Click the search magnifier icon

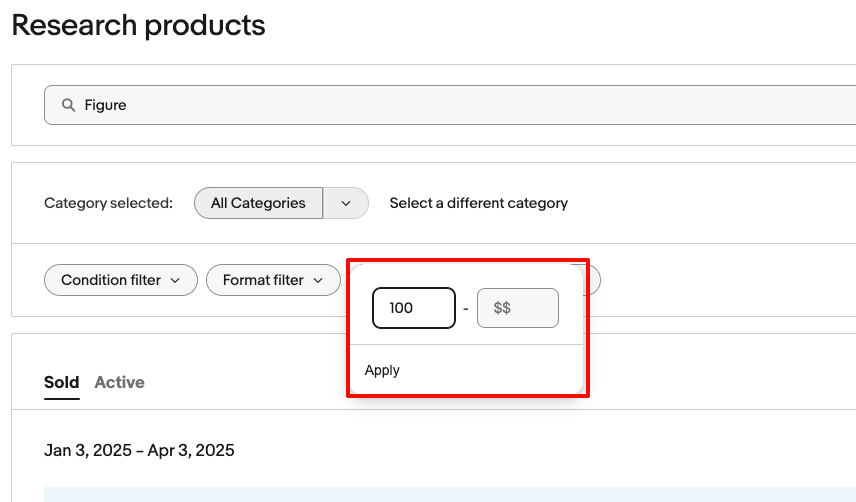(68, 105)
